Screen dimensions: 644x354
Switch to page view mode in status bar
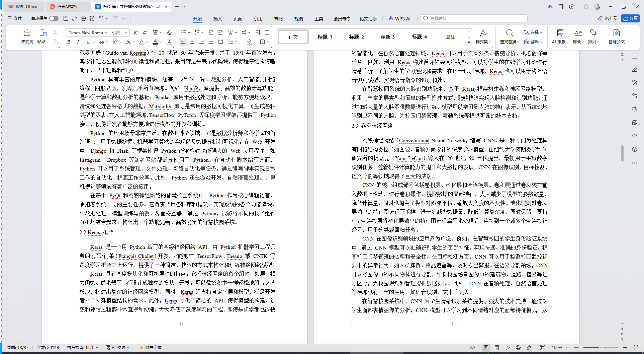(x=486, y=348)
